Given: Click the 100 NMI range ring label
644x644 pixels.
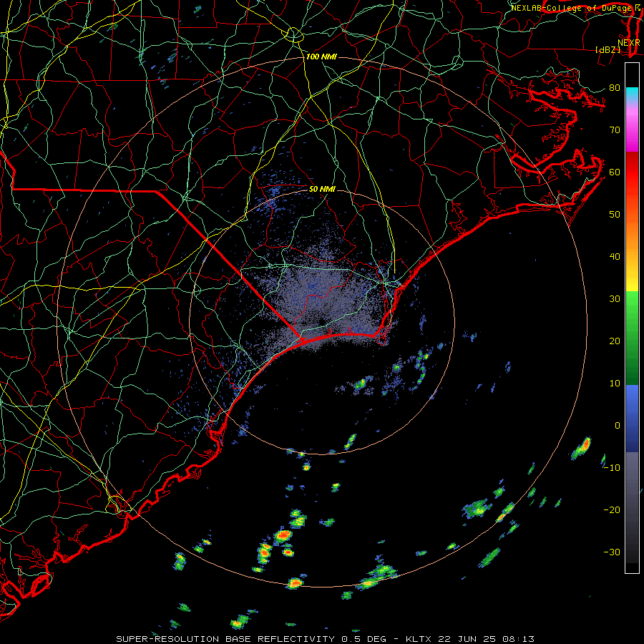Looking at the screenshot, I should 321,57.
